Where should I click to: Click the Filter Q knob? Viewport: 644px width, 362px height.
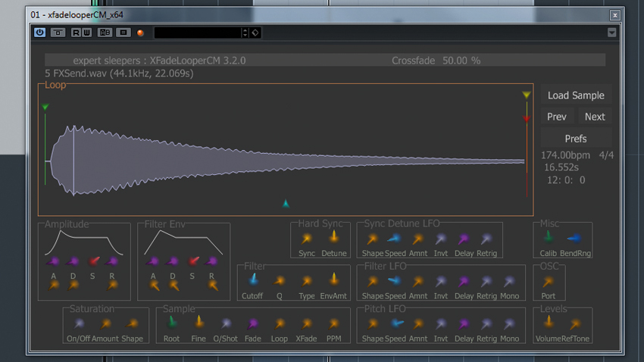pos(280,281)
